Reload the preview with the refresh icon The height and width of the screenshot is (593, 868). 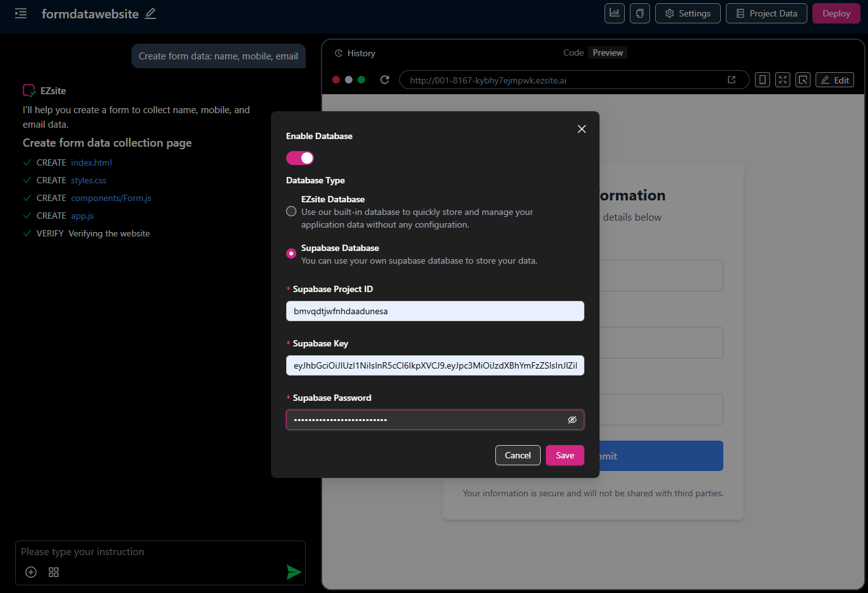tap(385, 80)
